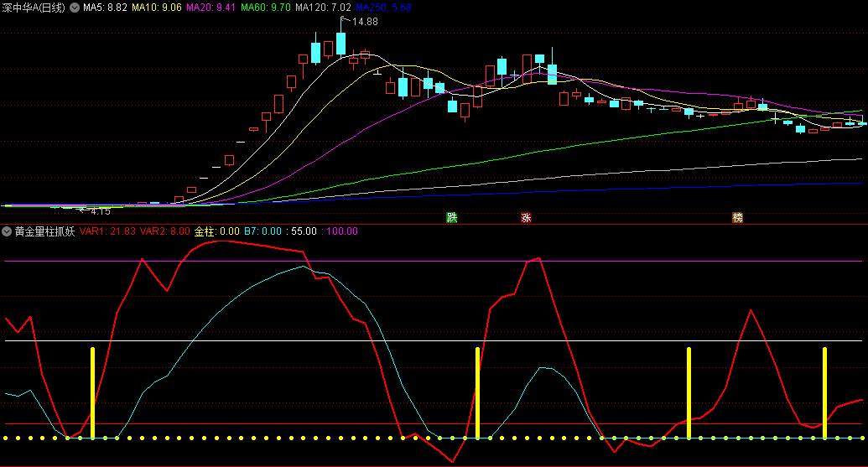
Task: Click the 榜 event marker icon
Action: pyautogui.click(x=737, y=218)
